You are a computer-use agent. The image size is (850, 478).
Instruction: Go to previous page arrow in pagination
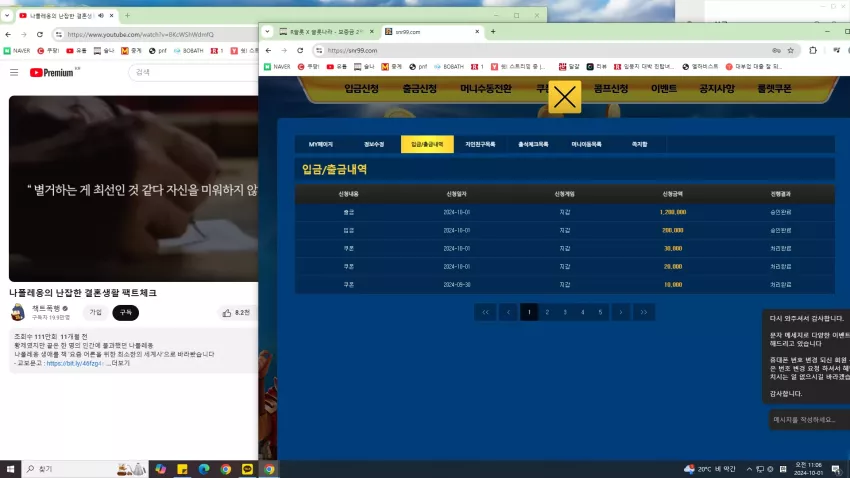click(x=508, y=312)
